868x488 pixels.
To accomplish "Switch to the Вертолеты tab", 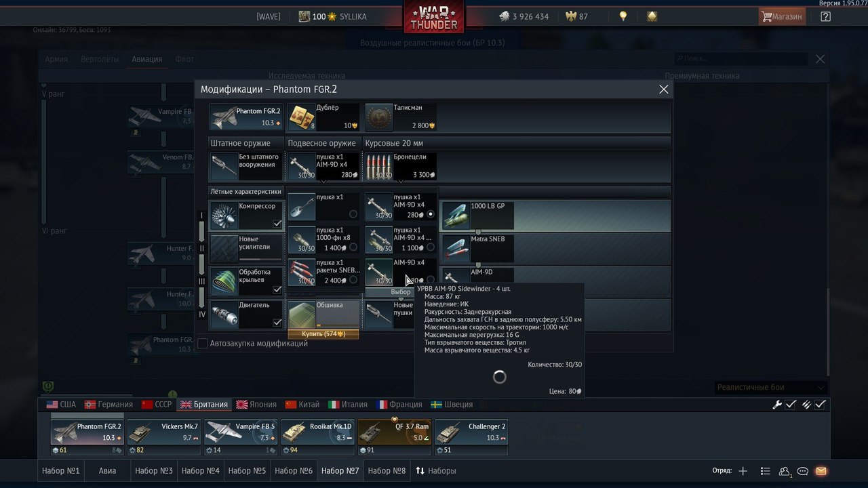I will [x=100, y=59].
